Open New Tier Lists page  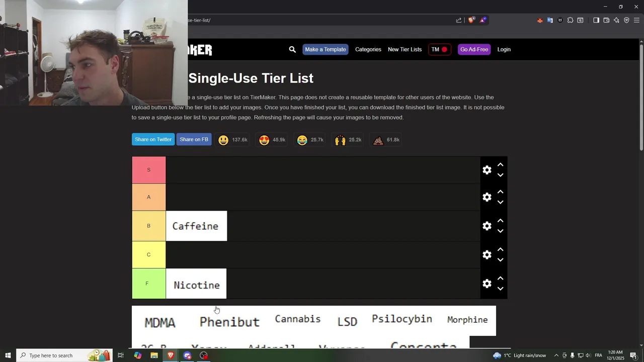(405, 49)
